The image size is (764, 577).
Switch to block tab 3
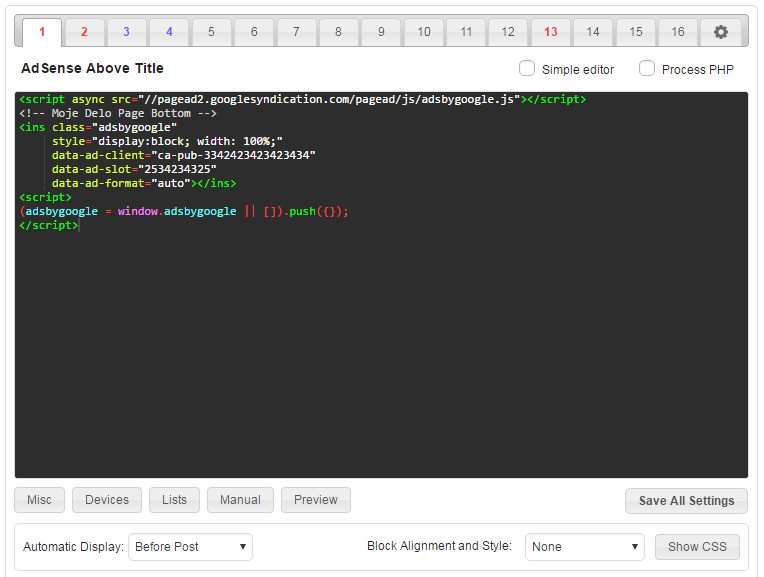[x=127, y=32]
